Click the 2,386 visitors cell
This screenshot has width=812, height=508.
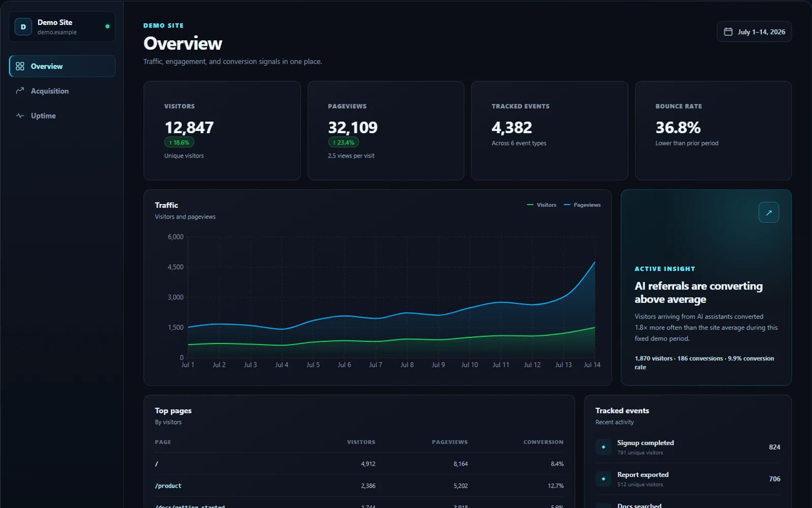point(368,486)
